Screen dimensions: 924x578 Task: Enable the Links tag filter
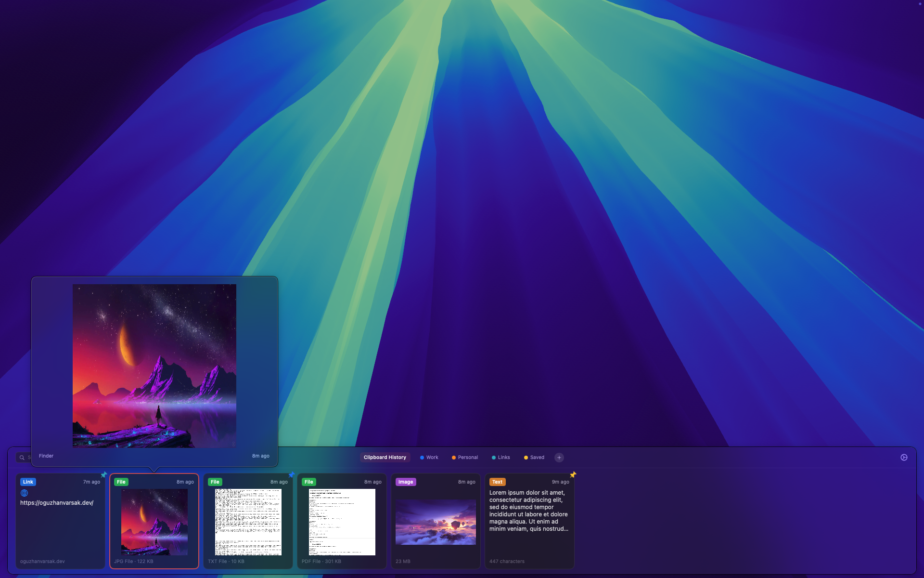click(501, 457)
